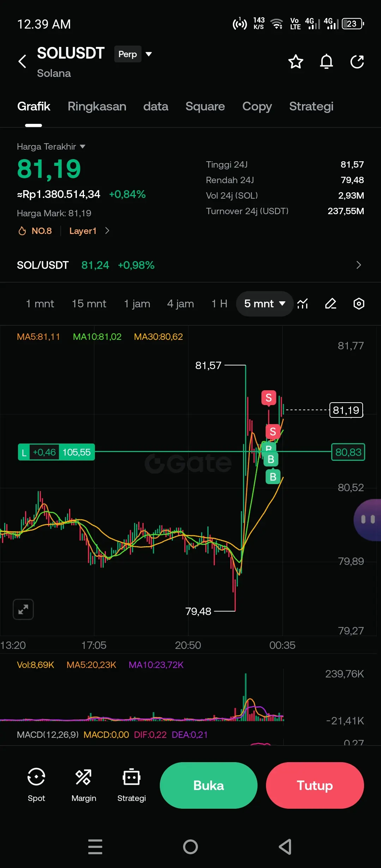Image resolution: width=381 pixels, height=868 pixels.
Task: Tap Harga Mark: 81,19 text
Action: (x=54, y=213)
